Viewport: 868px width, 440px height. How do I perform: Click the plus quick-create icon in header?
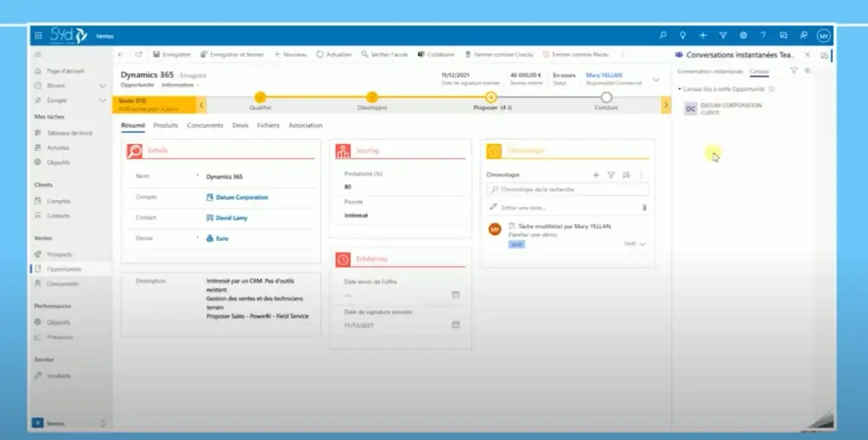click(x=703, y=35)
